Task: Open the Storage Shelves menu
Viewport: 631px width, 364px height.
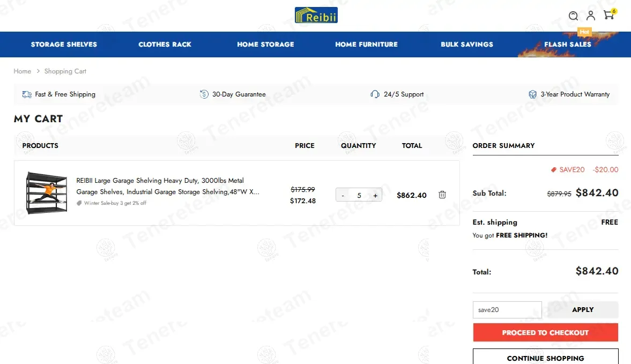Action: coord(64,44)
